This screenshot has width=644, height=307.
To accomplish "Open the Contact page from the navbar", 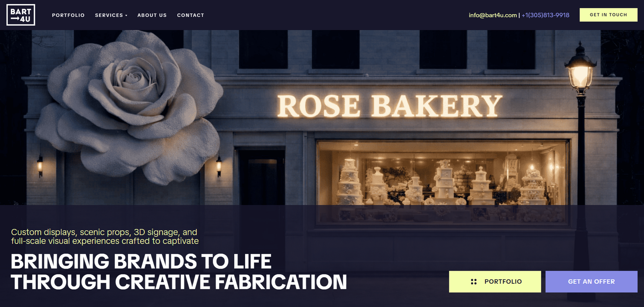I will [x=191, y=15].
